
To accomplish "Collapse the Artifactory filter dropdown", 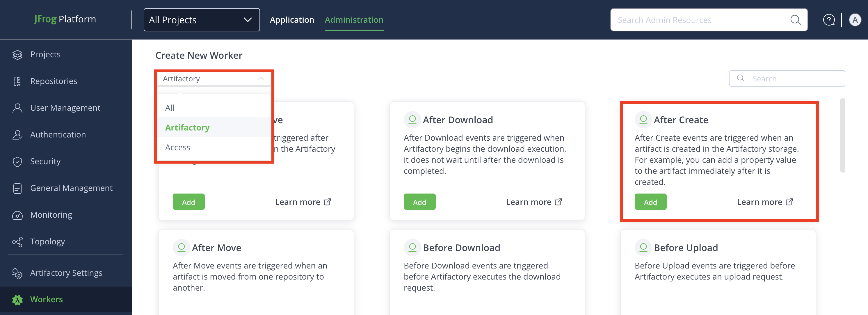I will 260,79.
